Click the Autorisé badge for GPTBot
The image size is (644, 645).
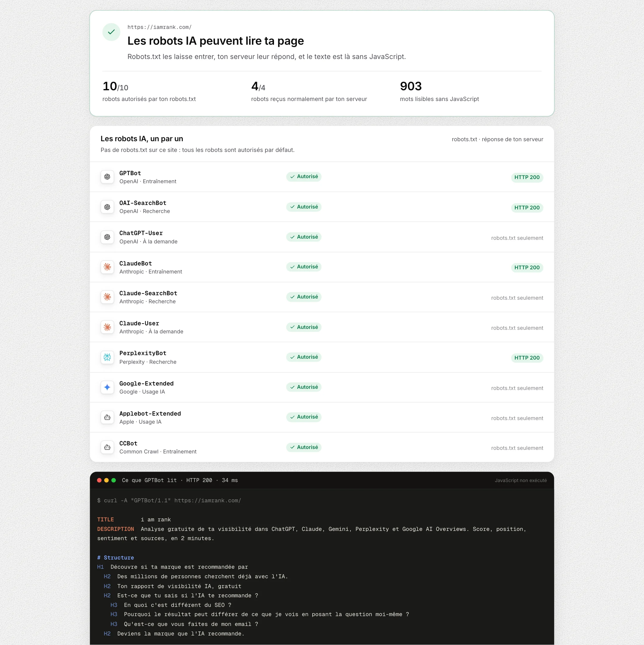[304, 177]
